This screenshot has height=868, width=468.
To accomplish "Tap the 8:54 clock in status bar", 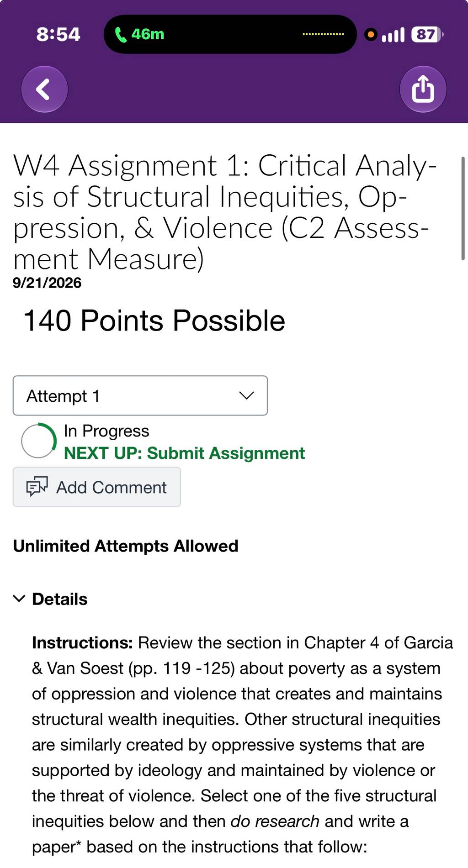I will pos(58,34).
